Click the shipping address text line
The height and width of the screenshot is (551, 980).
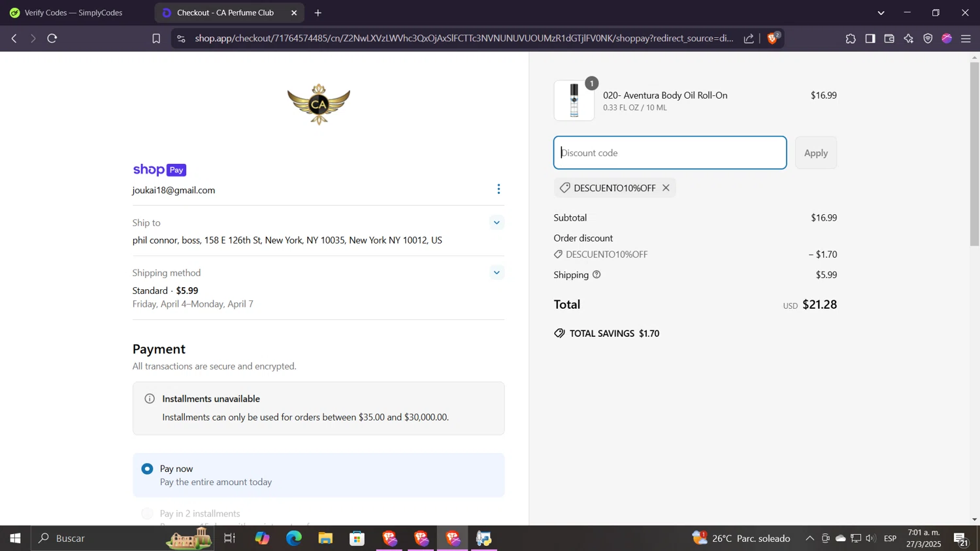pyautogui.click(x=287, y=240)
